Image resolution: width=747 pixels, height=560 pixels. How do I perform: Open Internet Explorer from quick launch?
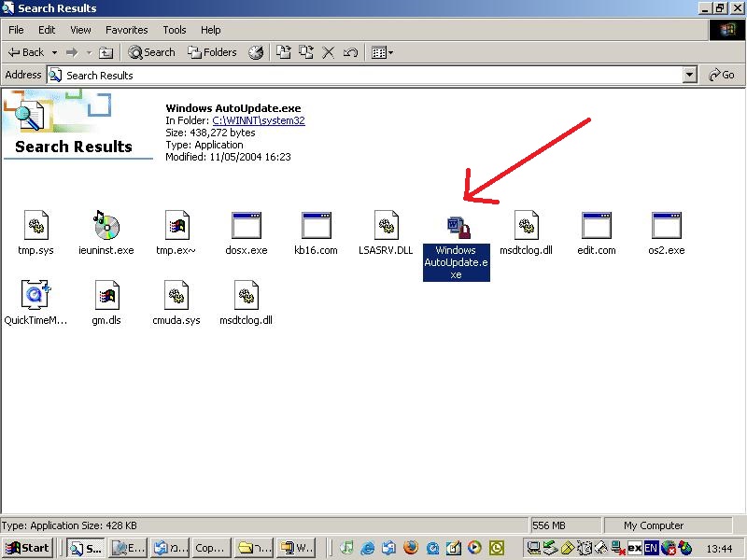click(x=367, y=548)
